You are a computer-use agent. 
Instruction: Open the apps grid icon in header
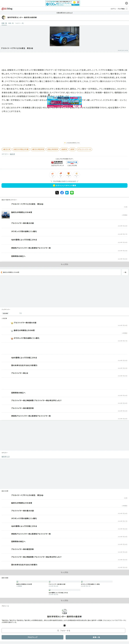click(x=127, y=9)
